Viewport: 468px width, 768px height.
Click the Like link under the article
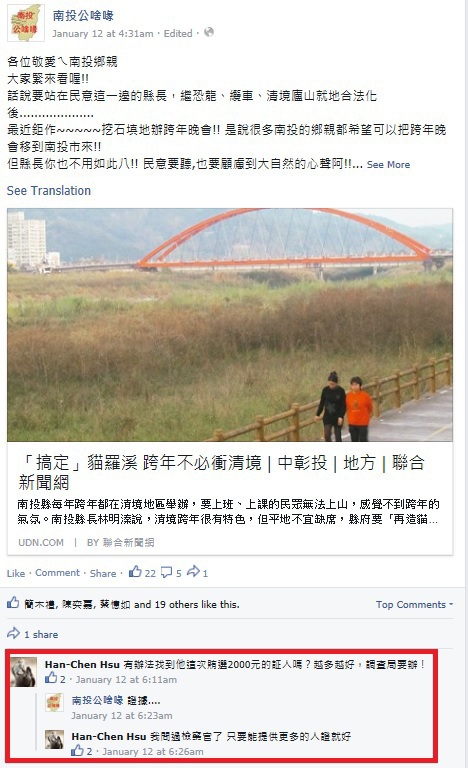[16, 573]
